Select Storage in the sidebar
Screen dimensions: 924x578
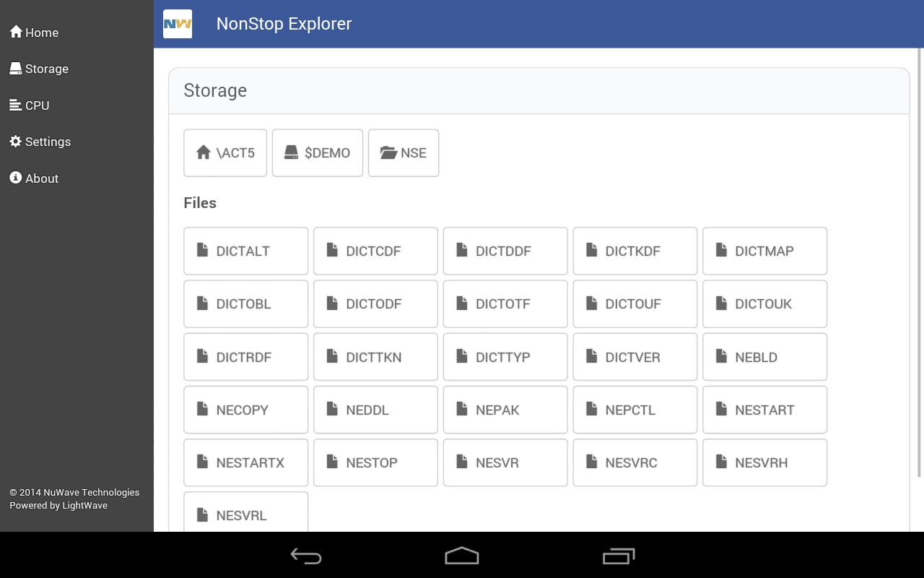pyautogui.click(x=39, y=69)
